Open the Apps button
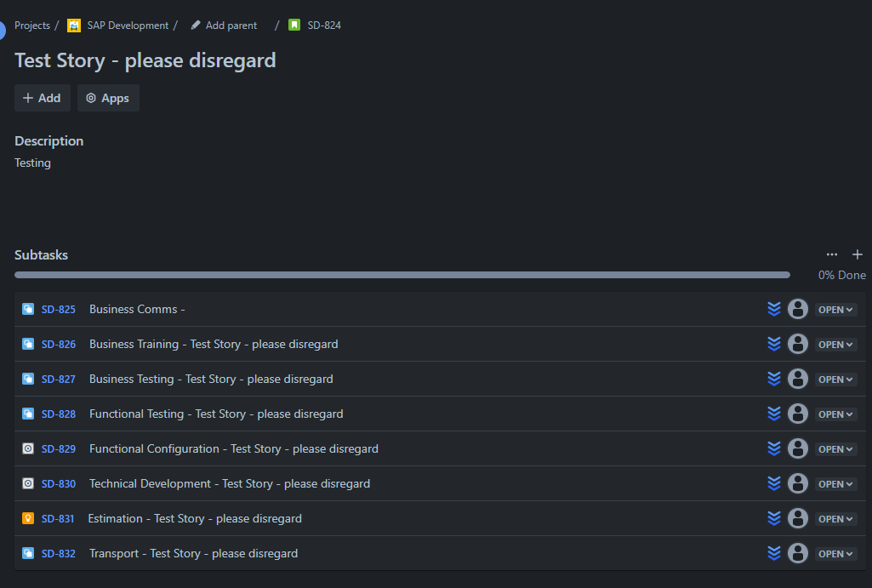Image resolution: width=872 pixels, height=588 pixels. point(108,98)
